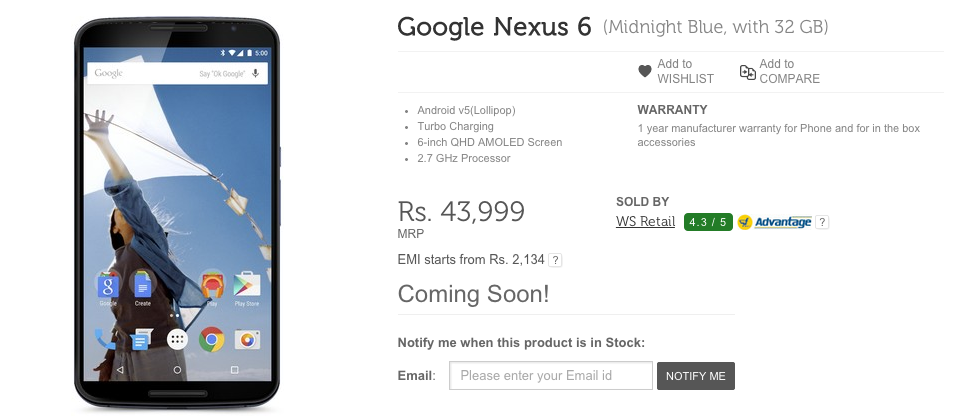
Task: Click the Create docs icon on phone
Action: point(142,286)
